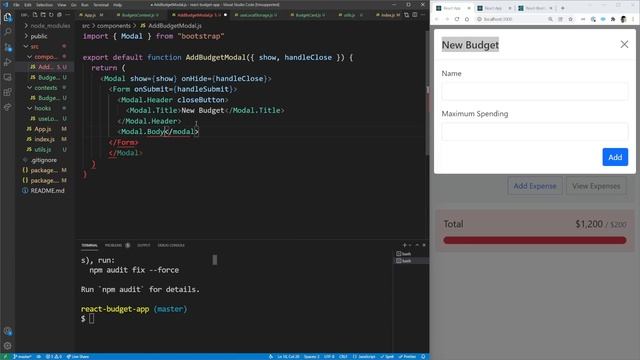Open the Remote Explorer view
640x360 pixels.
coord(7,77)
